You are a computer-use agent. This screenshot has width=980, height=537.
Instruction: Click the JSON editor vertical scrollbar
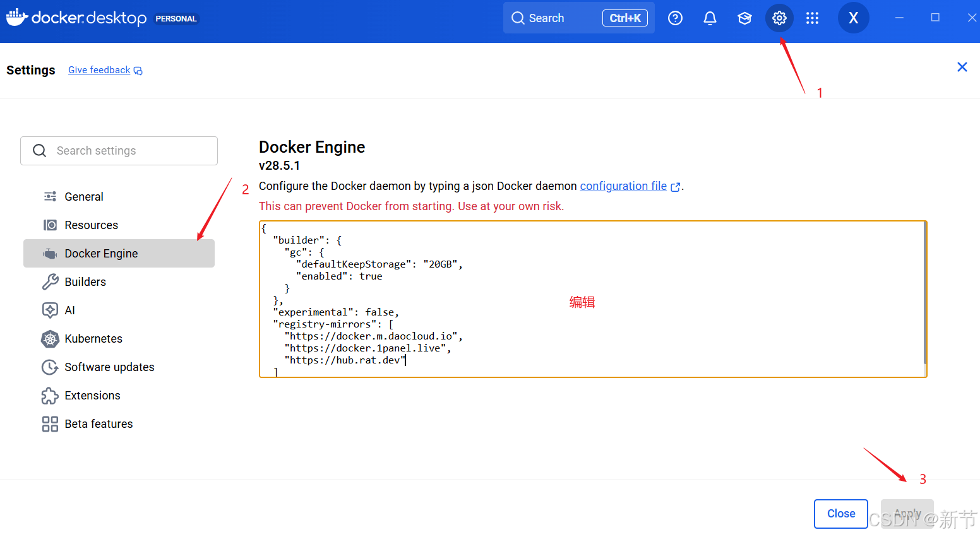click(925, 293)
